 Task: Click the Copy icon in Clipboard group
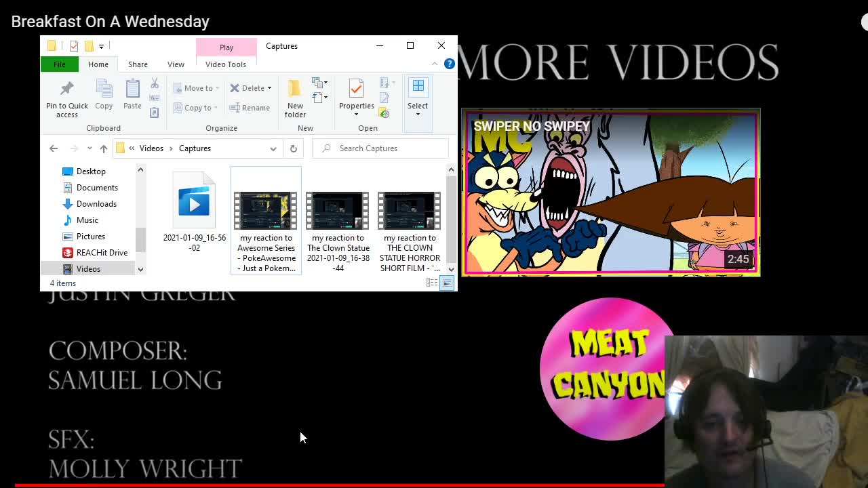[104, 89]
